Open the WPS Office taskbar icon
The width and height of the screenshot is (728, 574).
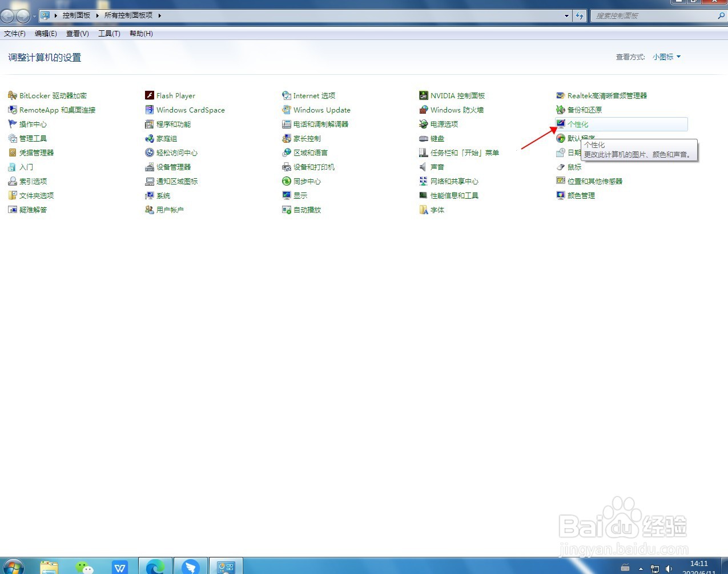120,567
